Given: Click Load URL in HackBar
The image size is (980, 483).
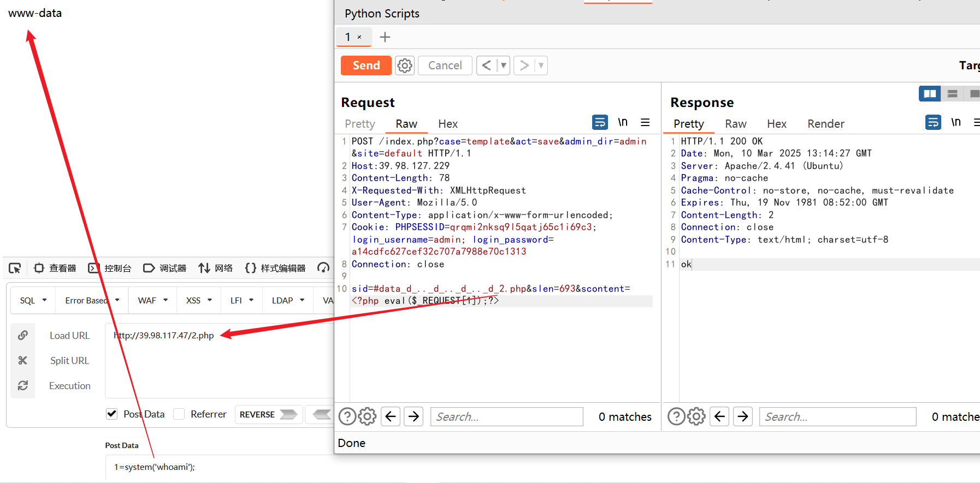Looking at the screenshot, I should click(69, 336).
